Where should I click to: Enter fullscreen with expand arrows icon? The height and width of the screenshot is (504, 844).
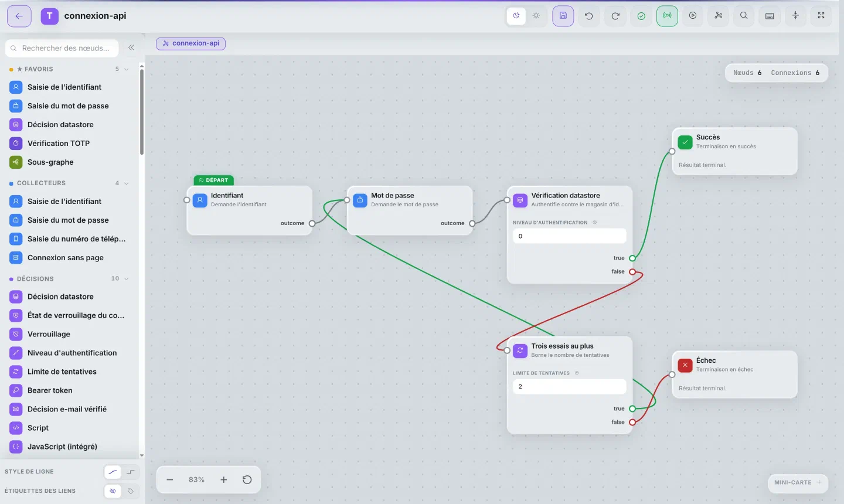click(x=821, y=16)
